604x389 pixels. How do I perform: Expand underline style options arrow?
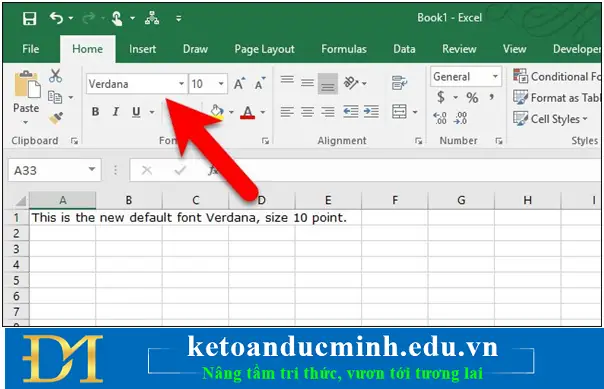[152, 112]
